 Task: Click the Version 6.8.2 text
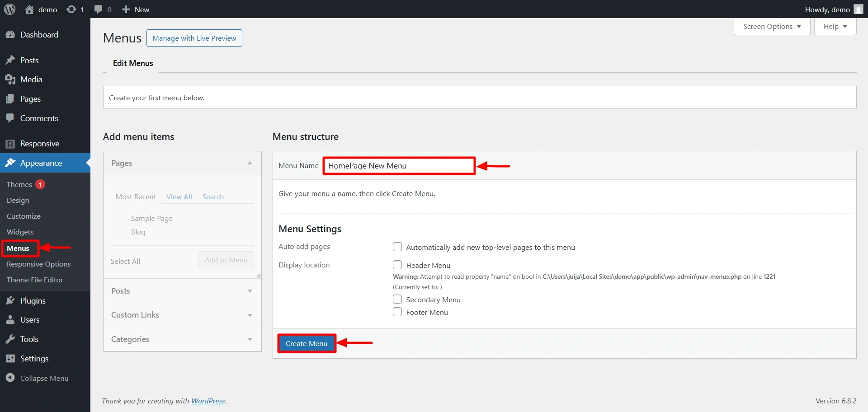836,401
